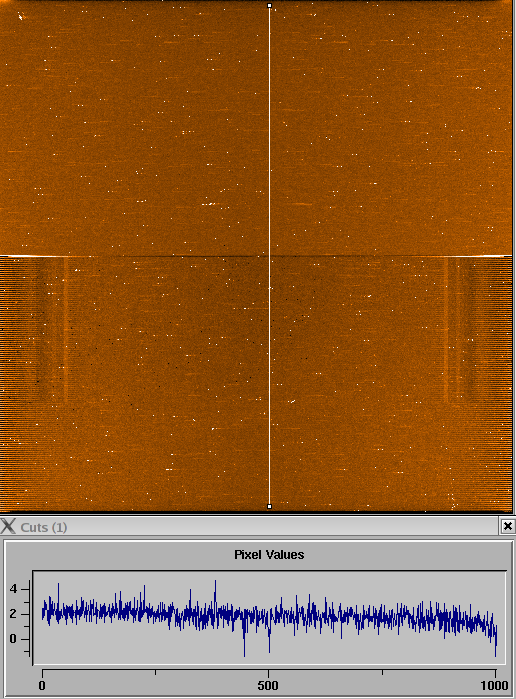The image size is (516, 699).
Task: Click the bright horizontal streak at image's left edge
Action: (x=34, y=256)
